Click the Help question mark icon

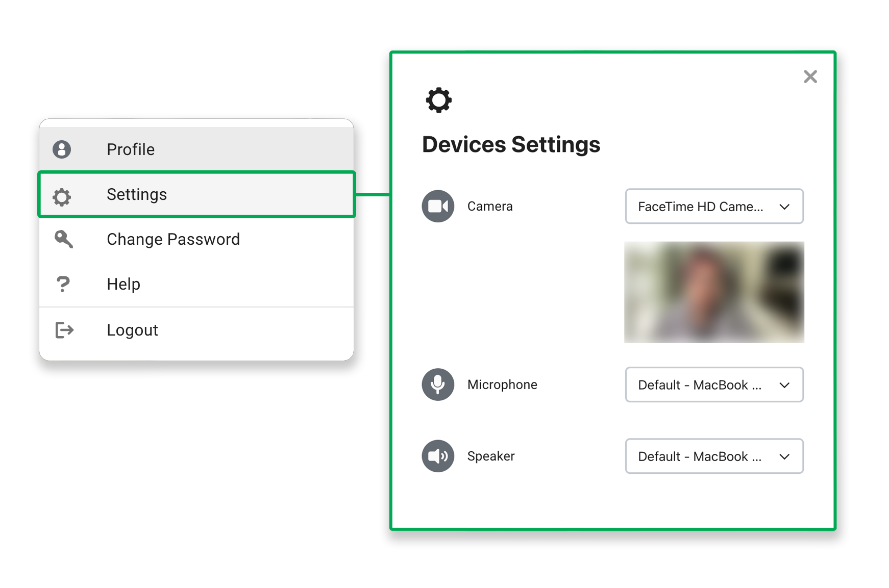63,284
